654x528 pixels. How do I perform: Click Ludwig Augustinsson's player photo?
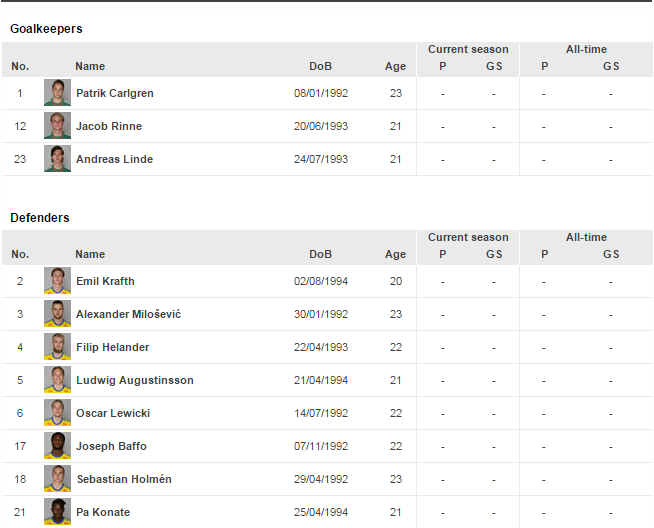coord(57,380)
